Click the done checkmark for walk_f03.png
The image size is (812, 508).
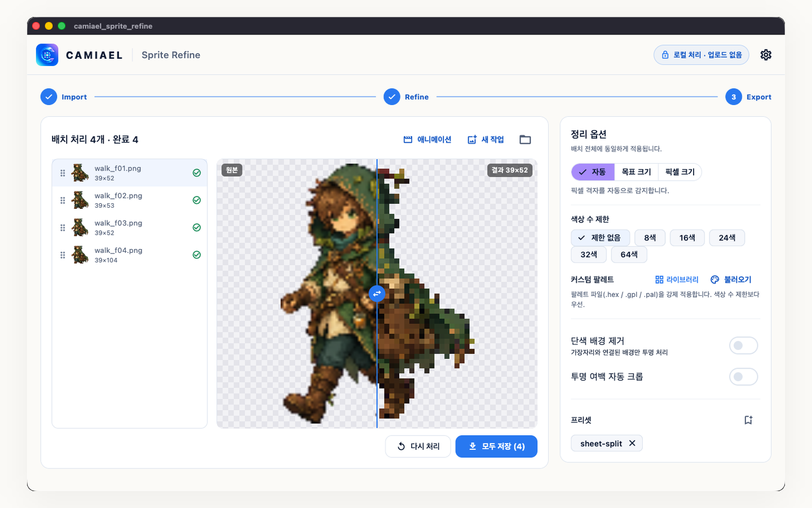pos(197,227)
